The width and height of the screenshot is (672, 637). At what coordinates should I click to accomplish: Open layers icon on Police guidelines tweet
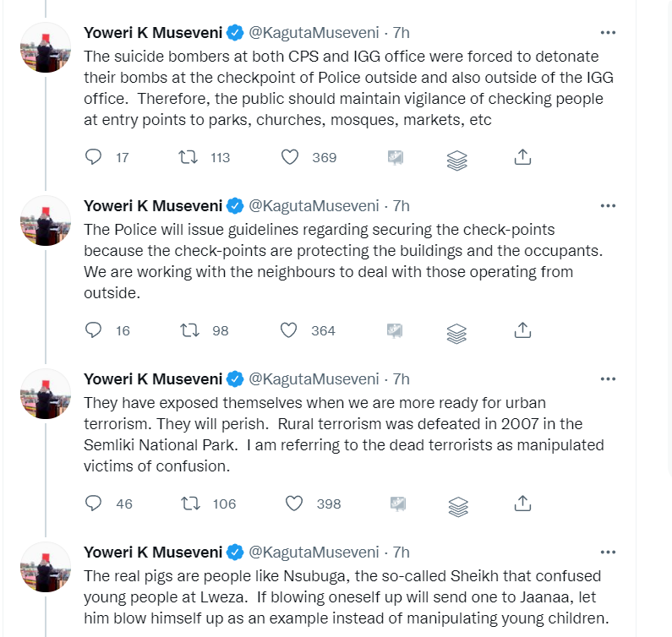[x=456, y=331]
